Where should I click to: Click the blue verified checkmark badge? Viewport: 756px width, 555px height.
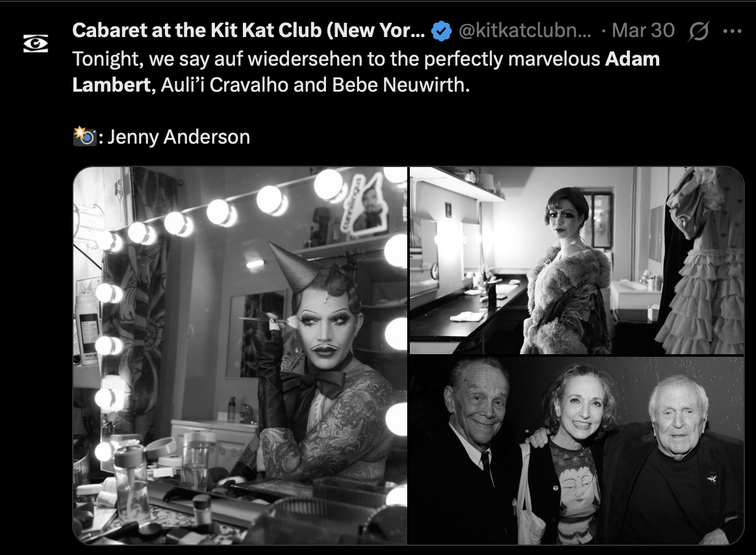[441, 31]
